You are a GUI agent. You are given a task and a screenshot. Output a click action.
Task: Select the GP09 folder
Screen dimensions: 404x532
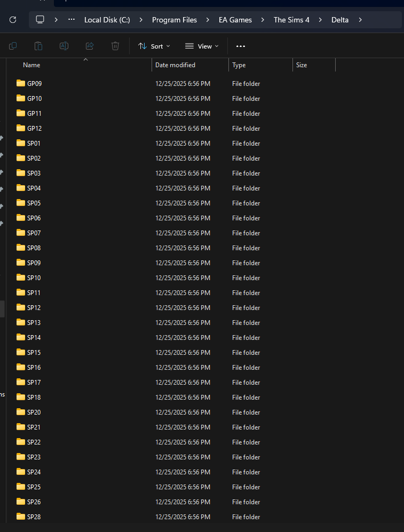pos(34,84)
